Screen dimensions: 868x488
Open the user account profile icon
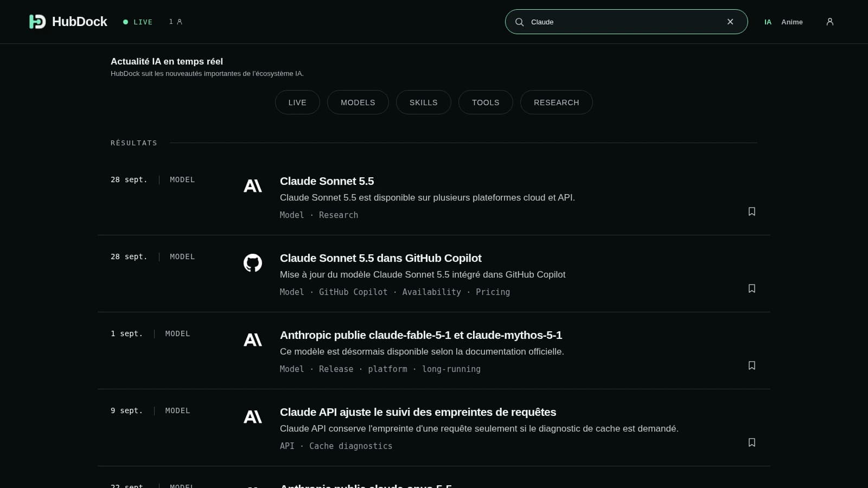click(830, 22)
